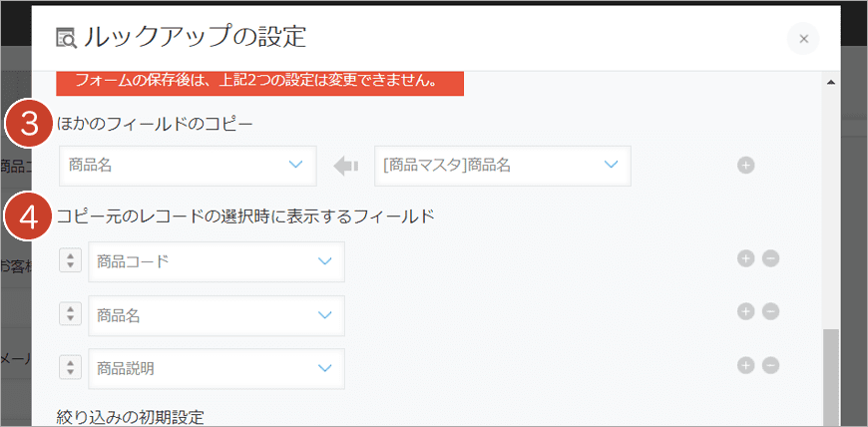Add a row after 商品説明 field
Screen dimensions: 868x427
coord(745,365)
